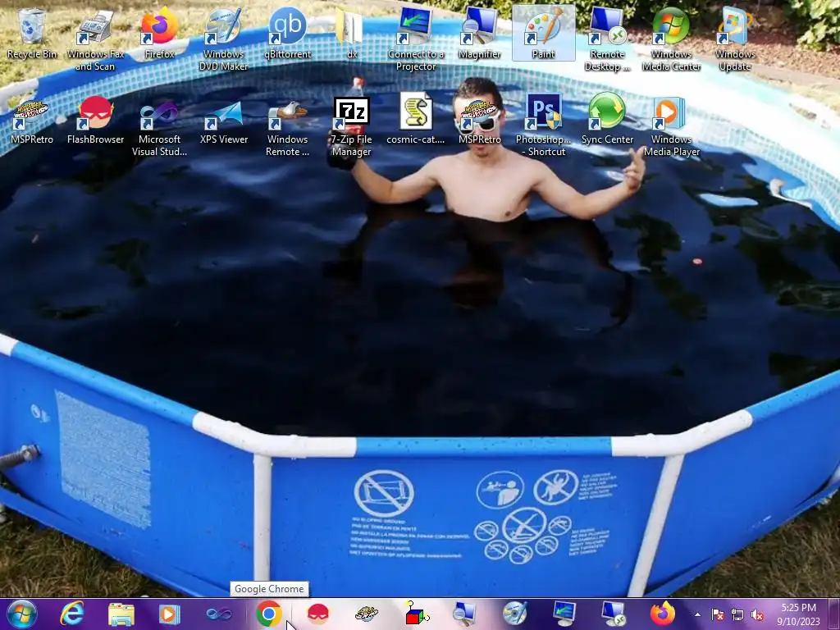Launch Connect to a Projector from taskbar
The width and height of the screenshot is (840, 630).
tap(564, 614)
